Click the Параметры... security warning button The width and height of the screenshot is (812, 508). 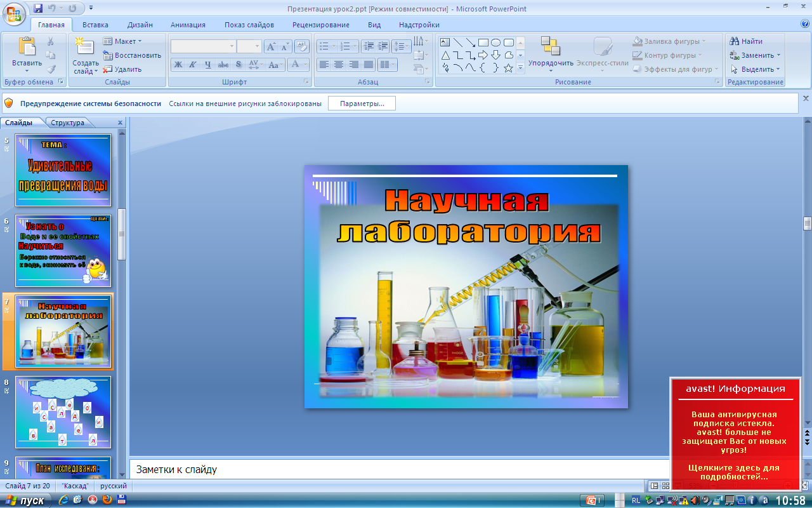[362, 104]
